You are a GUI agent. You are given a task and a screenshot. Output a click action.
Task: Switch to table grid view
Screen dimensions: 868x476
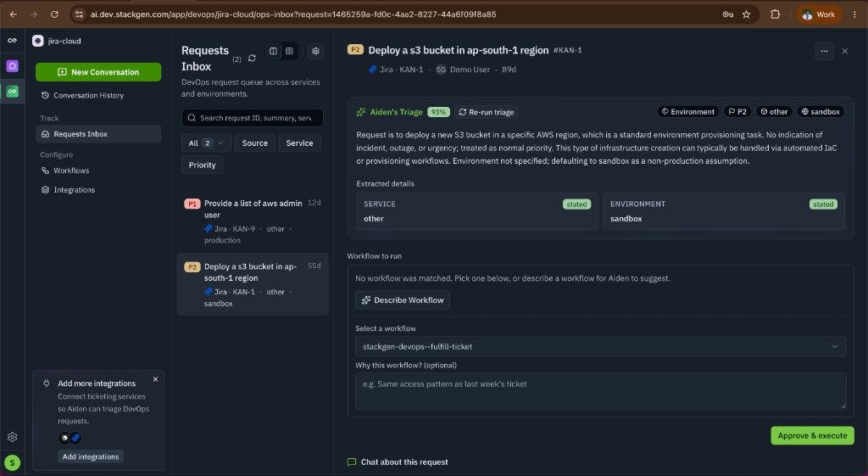click(289, 51)
